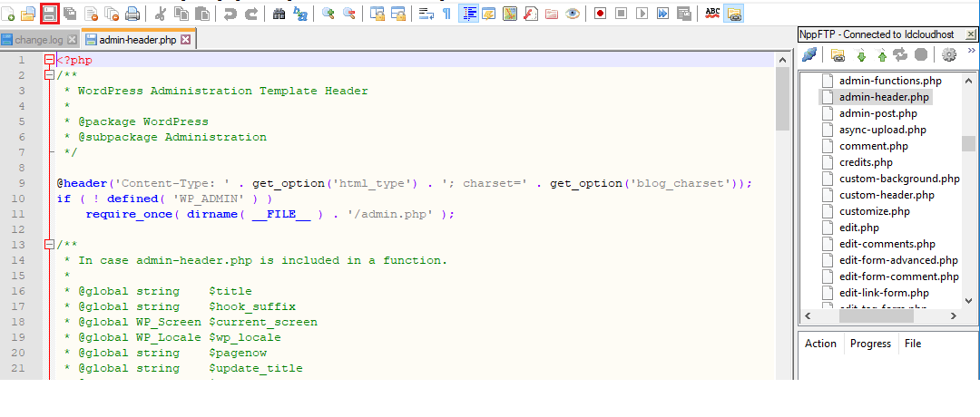
Task: Click the NppFTP upload file green arrow
Action: click(x=881, y=55)
